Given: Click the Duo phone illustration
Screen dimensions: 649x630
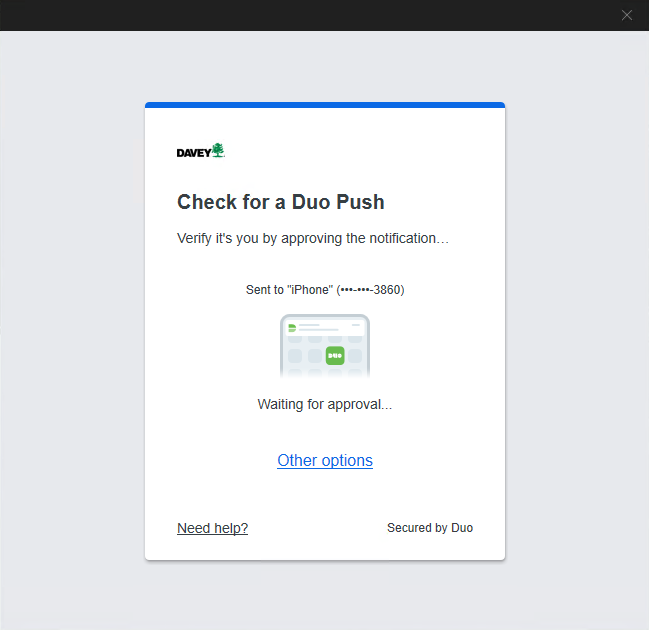Looking at the screenshot, I should click(x=325, y=346).
